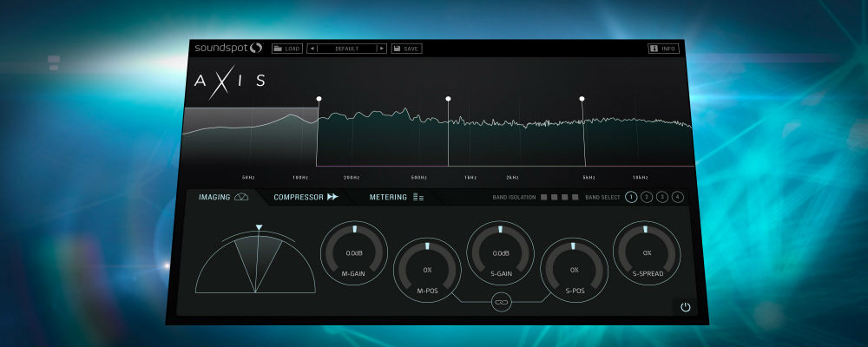Open the DEFAULT preset name selector
Viewport: 868px width, 347px height.
[x=346, y=49]
